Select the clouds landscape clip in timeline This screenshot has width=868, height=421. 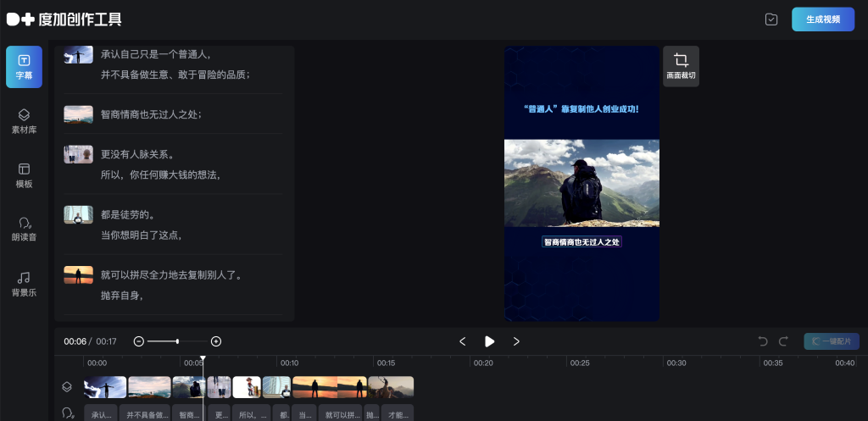point(149,387)
